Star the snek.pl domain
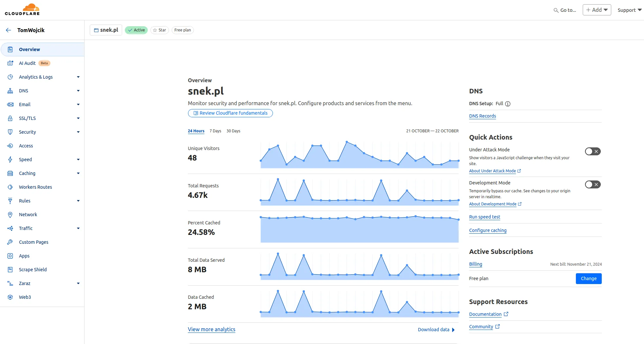The width and height of the screenshot is (644, 344). click(x=160, y=30)
